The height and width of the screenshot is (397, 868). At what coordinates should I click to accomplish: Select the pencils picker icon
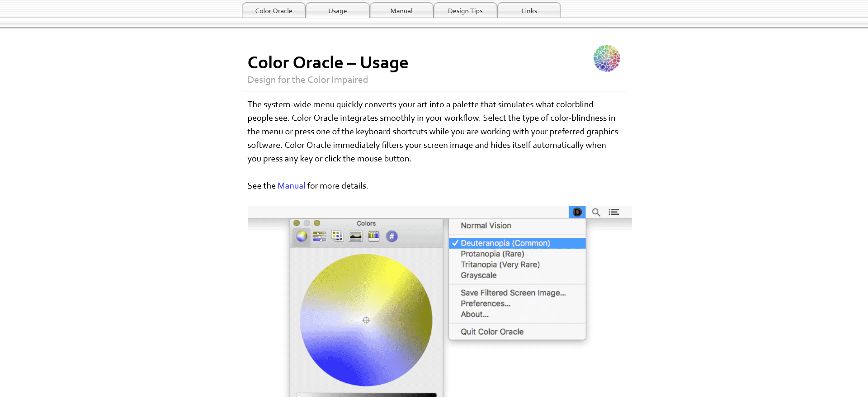pyautogui.click(x=373, y=236)
